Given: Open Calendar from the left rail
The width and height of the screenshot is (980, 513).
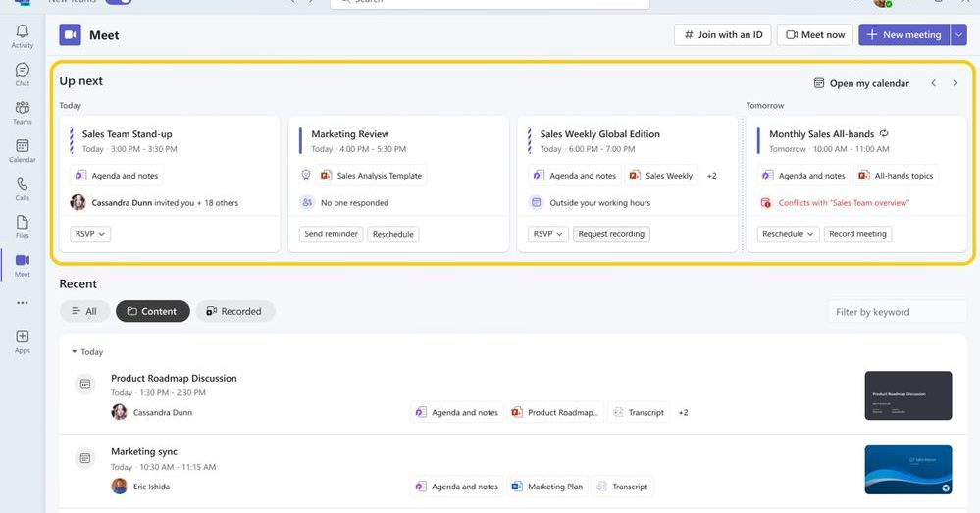Looking at the screenshot, I should (x=22, y=151).
